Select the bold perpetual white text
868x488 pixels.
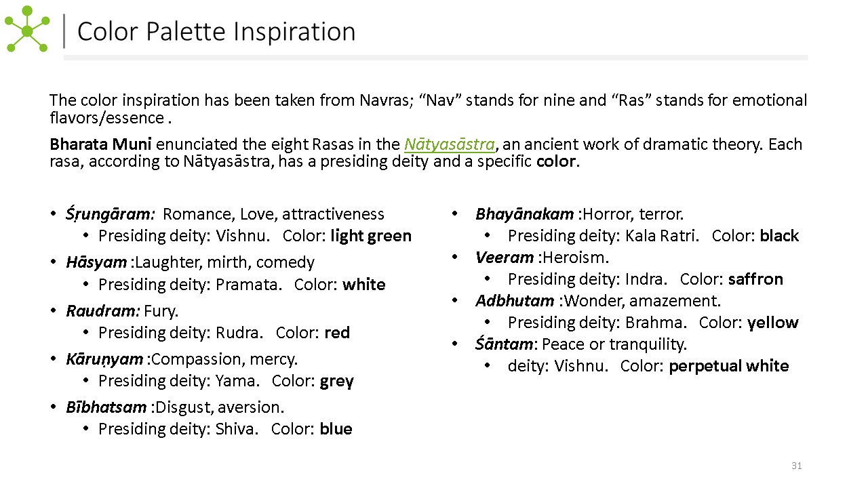729,366
